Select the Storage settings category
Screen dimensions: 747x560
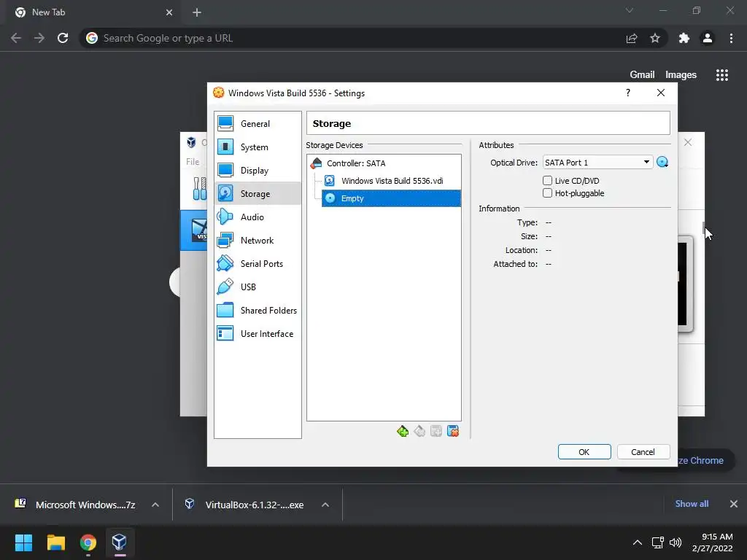[258, 194]
